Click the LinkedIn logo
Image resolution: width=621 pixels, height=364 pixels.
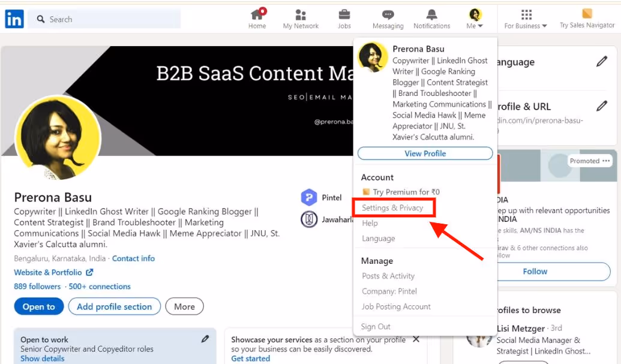pyautogui.click(x=13, y=19)
